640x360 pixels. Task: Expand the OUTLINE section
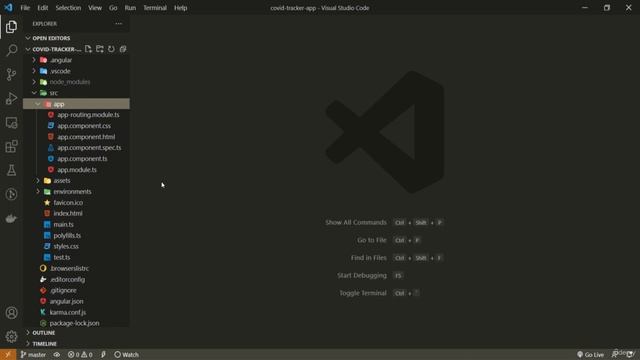(76, 333)
